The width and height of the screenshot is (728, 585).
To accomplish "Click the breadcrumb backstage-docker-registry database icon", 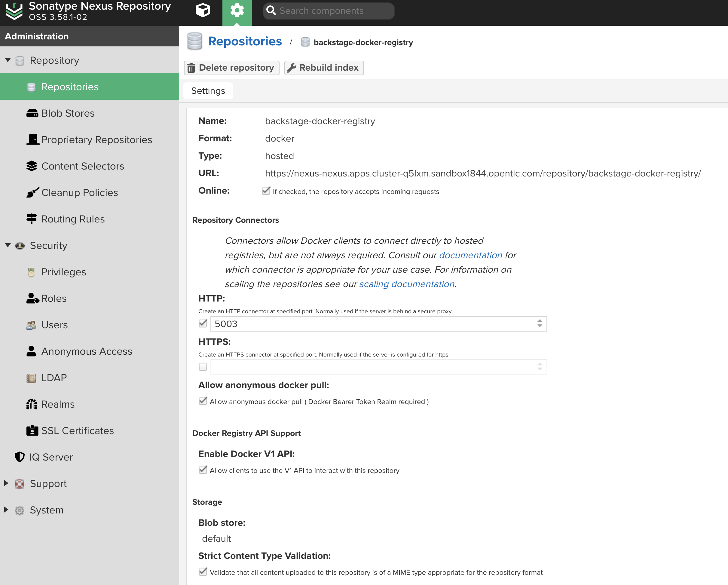I will point(305,42).
